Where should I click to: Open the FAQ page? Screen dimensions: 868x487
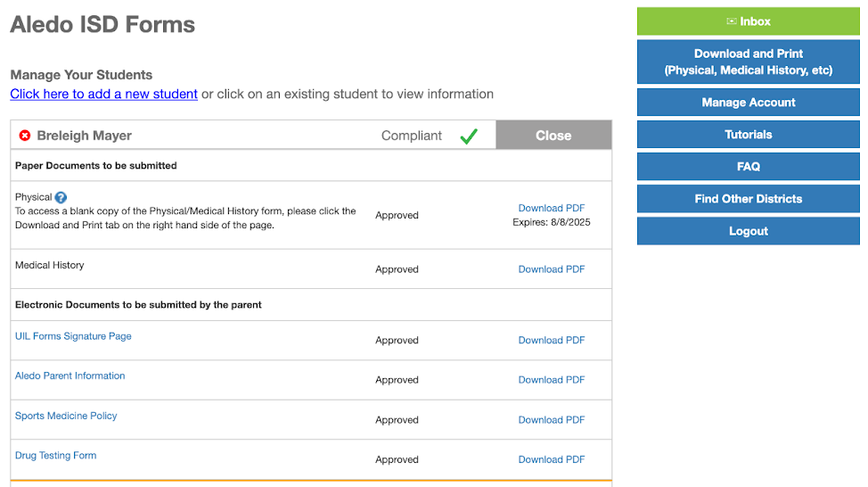(748, 167)
